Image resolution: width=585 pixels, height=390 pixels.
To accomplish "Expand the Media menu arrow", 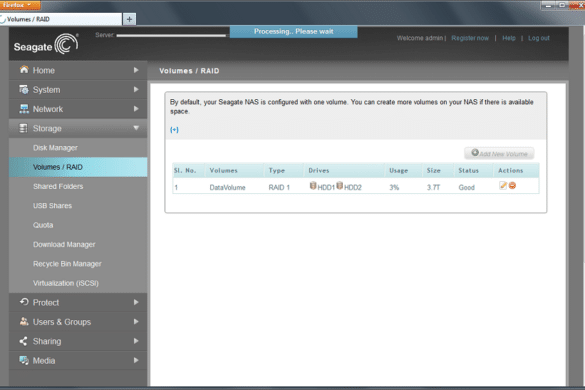I will [x=136, y=361].
